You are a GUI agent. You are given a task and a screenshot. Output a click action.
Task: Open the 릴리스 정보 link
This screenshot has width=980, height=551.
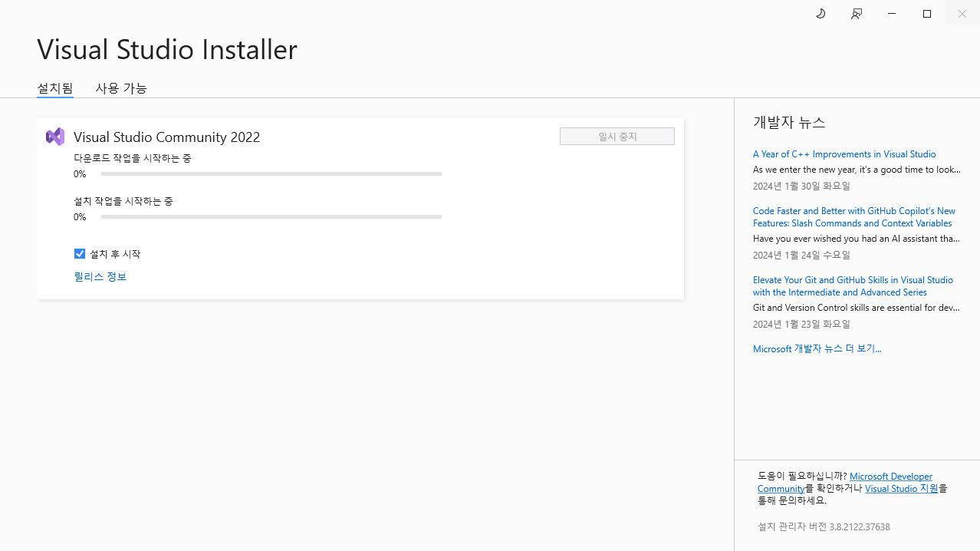tap(100, 276)
